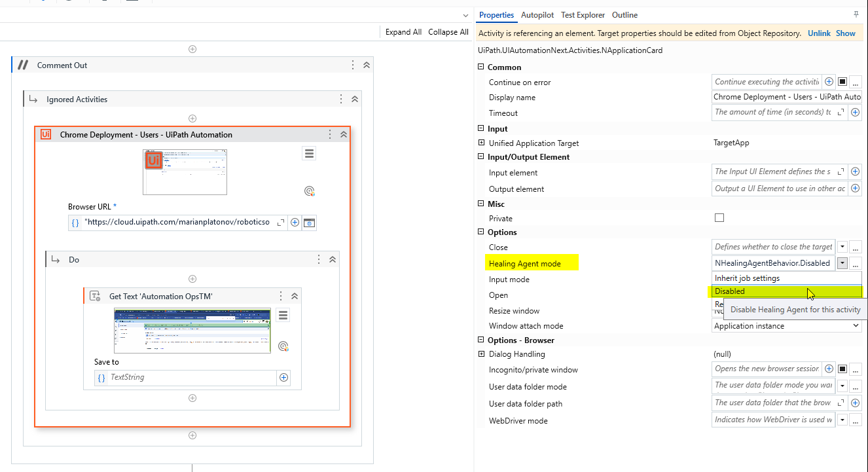The width and height of the screenshot is (868, 472).
Task: Click plus button for Timeout property
Action: click(856, 113)
